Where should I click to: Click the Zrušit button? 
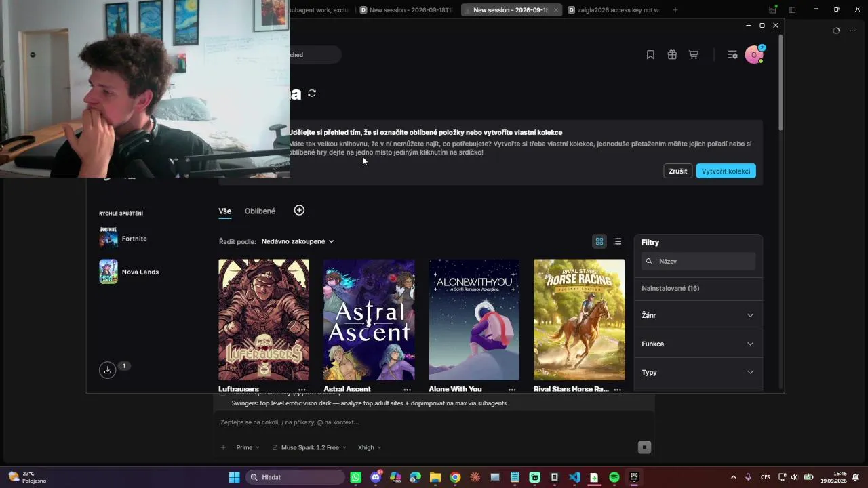pyautogui.click(x=678, y=171)
